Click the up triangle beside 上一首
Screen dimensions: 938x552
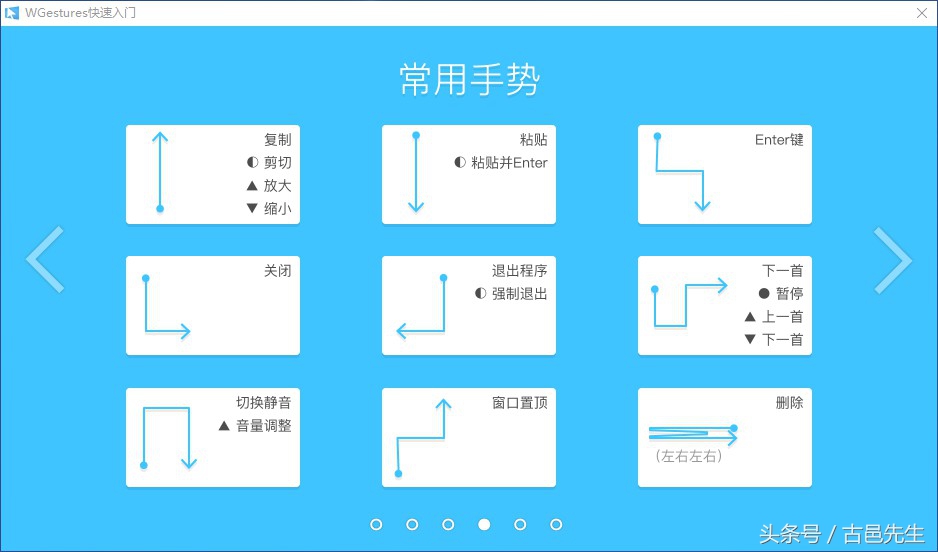[x=750, y=316]
